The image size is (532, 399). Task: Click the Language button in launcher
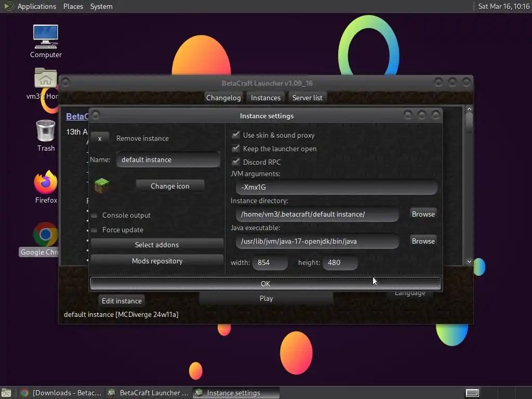(x=410, y=293)
